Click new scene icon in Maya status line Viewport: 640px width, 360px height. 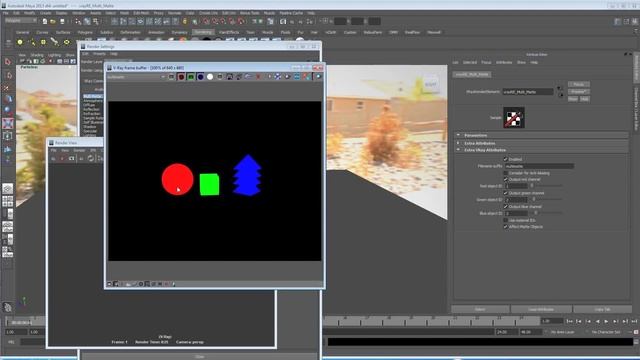coord(44,21)
